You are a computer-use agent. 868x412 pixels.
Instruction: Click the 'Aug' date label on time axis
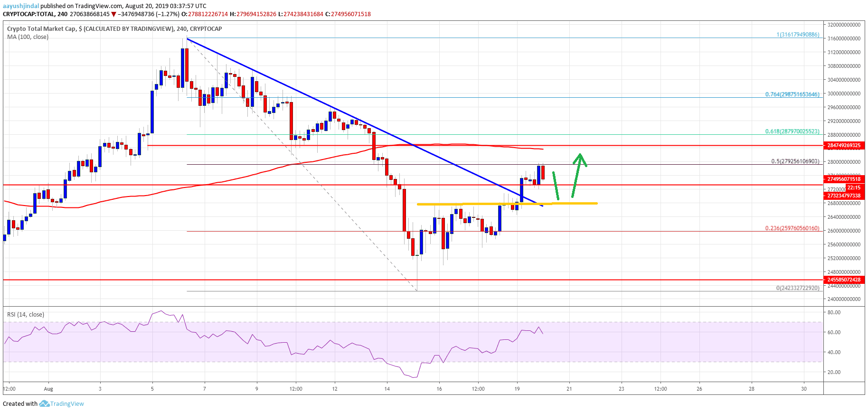pos(48,389)
